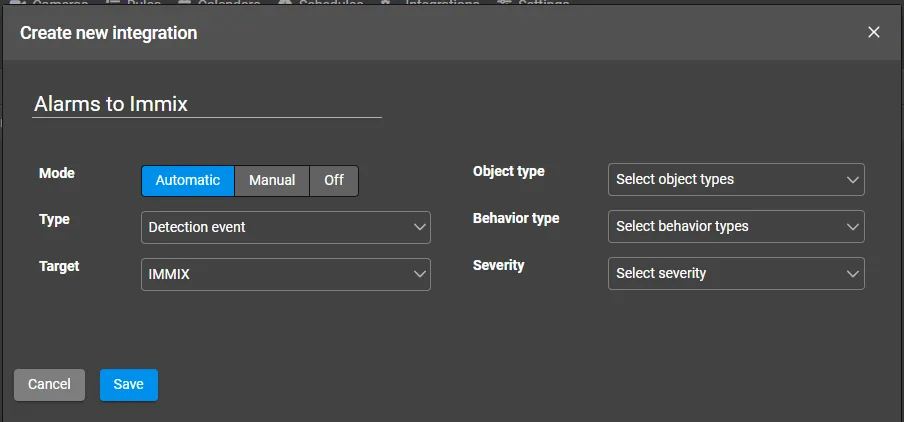Click the Target label

[59, 266]
